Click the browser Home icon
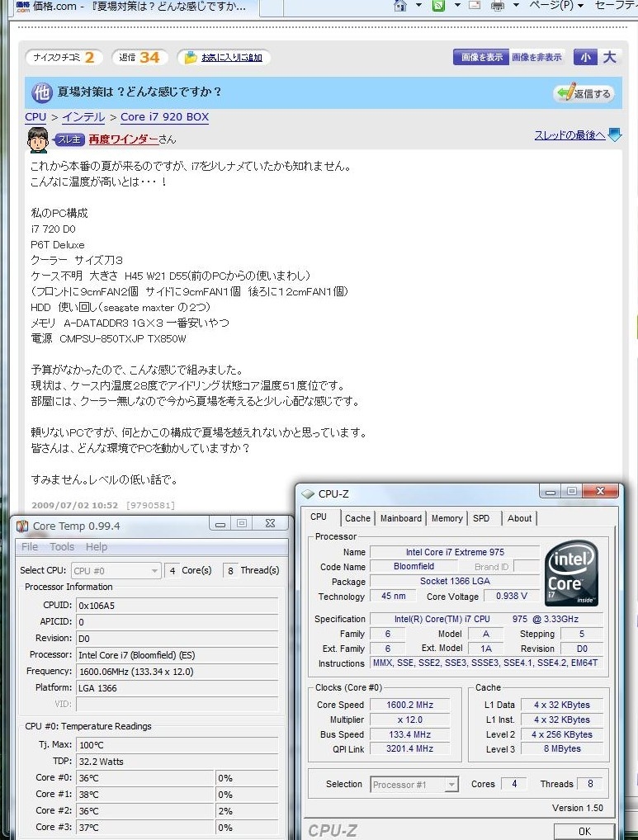The height and width of the screenshot is (840, 638). click(399, 5)
